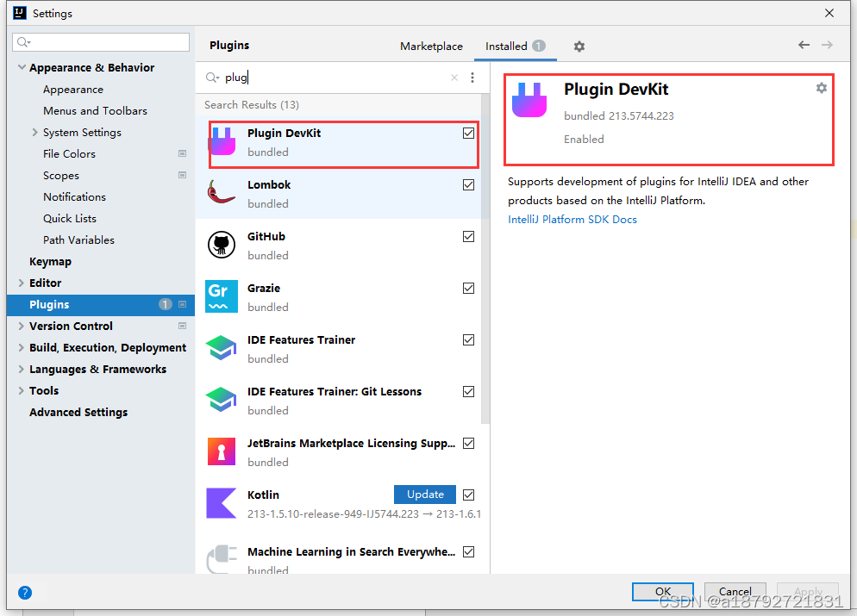Open the IntelliJ Platform SDK Docs link
The image size is (857, 616).
(x=572, y=220)
